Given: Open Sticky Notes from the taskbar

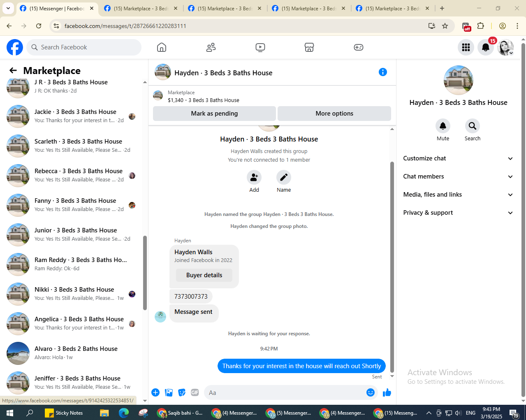Looking at the screenshot, I should click(64, 413).
